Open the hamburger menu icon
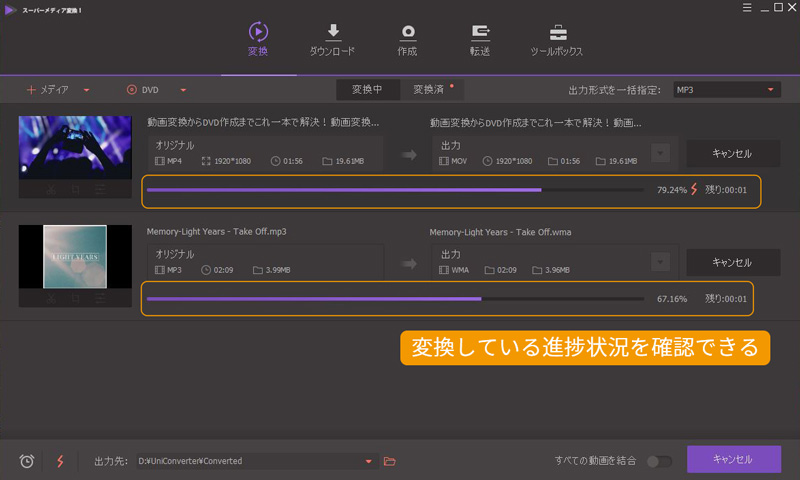Screen dimensions: 800x480 [x=747, y=8]
